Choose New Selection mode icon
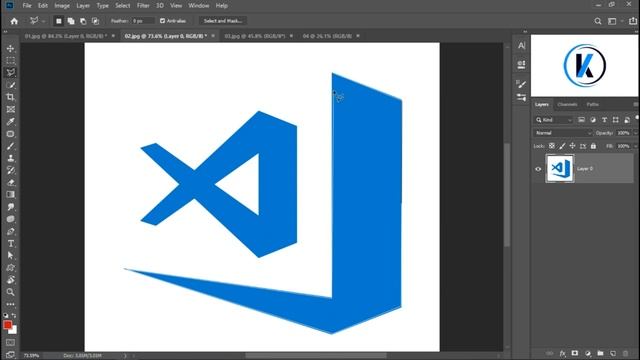 coord(59,21)
